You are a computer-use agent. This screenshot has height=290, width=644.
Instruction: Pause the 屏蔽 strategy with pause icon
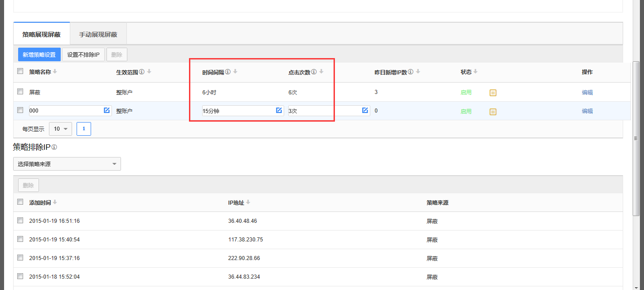click(x=493, y=93)
